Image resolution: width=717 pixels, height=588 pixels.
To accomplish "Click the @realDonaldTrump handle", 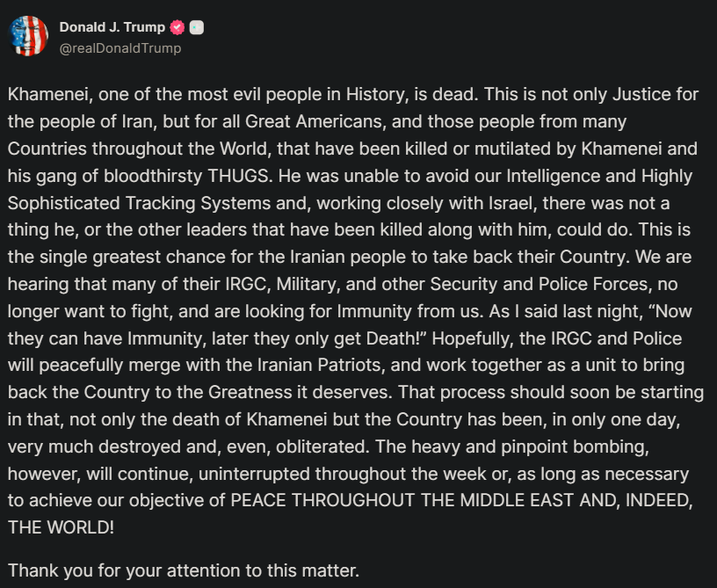I will (120, 48).
